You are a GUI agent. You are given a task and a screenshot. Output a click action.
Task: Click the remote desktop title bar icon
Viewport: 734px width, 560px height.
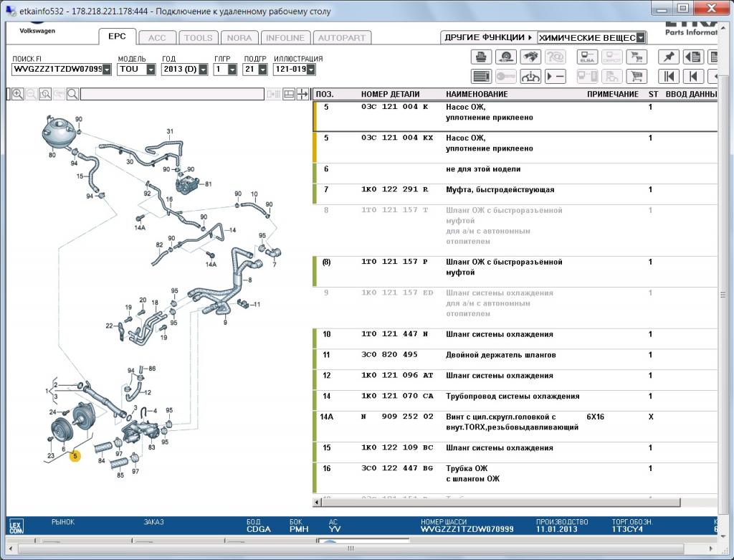11,10
